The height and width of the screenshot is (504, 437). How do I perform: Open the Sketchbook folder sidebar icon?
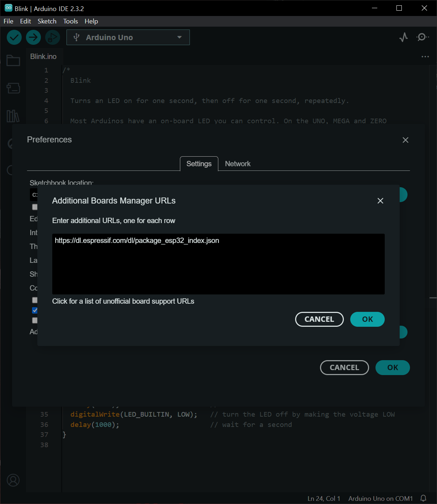tap(13, 60)
